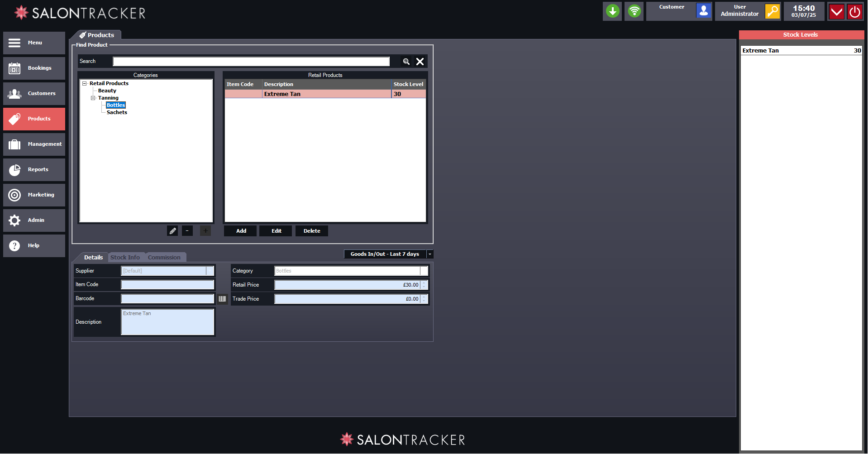Select the Products sidebar button
Viewport: 868px width, 455px height.
tap(34, 119)
